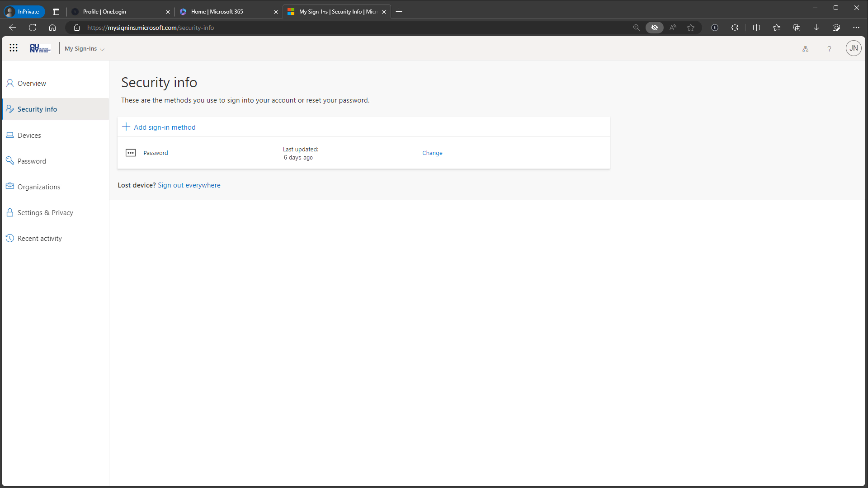The width and height of the screenshot is (868, 488).
Task: Open the tab actions menu button
Action: coord(56,12)
